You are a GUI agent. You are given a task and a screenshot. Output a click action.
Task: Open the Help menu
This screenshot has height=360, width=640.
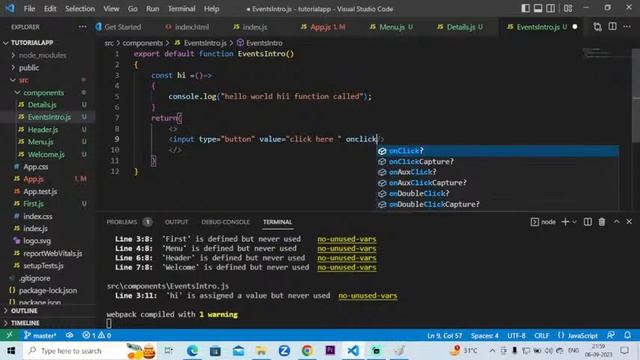coord(211,9)
